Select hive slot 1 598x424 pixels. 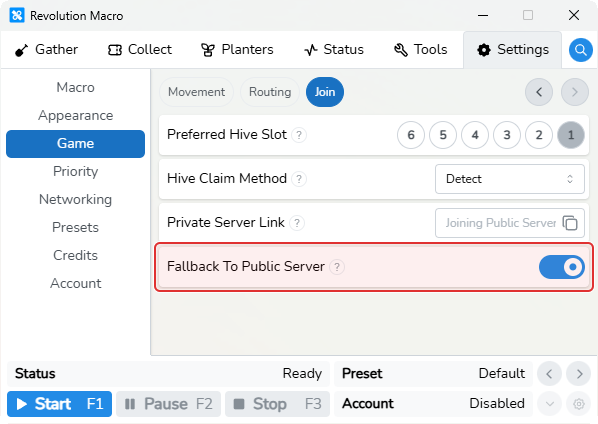click(x=571, y=135)
